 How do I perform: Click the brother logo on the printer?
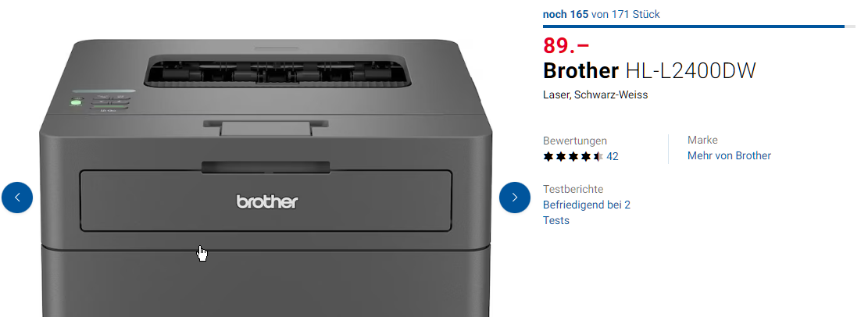tap(267, 202)
